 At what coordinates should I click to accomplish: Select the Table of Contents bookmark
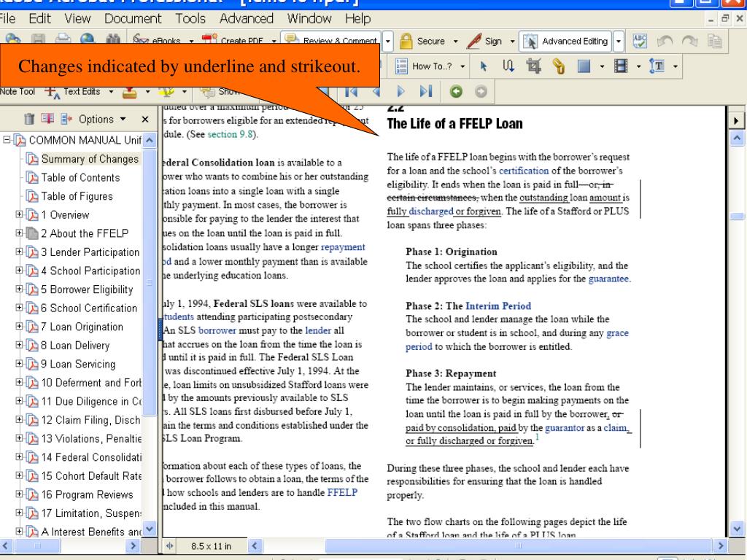coord(80,177)
